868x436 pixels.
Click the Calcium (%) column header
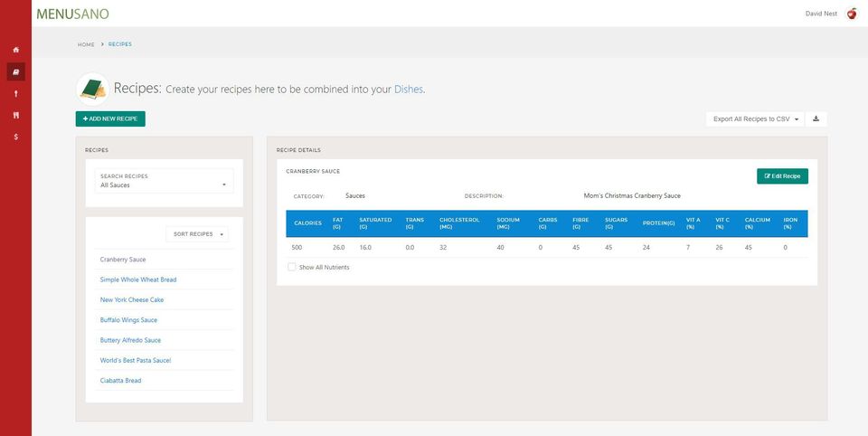click(758, 223)
